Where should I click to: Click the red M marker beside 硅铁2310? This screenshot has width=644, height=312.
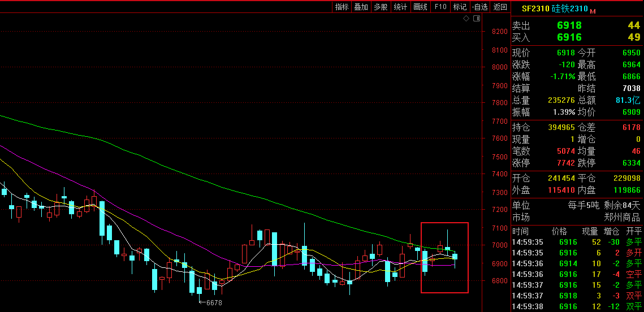[593, 11]
